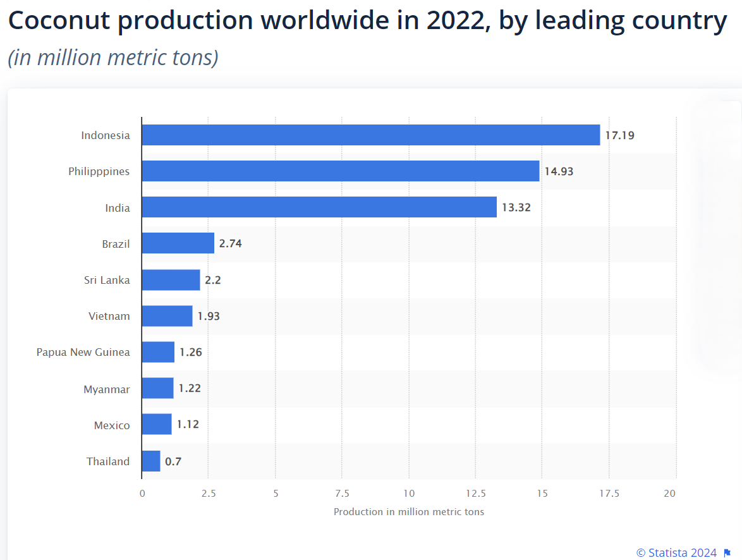The height and width of the screenshot is (560, 742).
Task: Click the '(in million metric tons)' subtitle
Action: coord(113,58)
